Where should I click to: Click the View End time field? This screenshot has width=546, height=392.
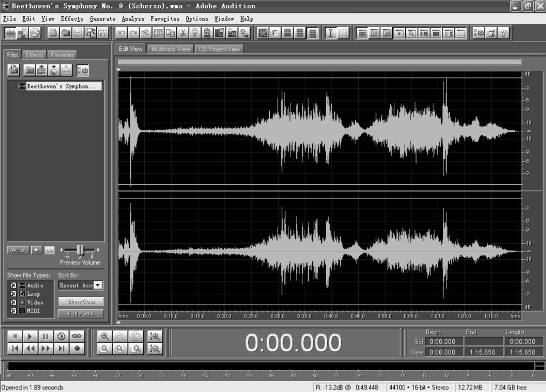(484, 352)
